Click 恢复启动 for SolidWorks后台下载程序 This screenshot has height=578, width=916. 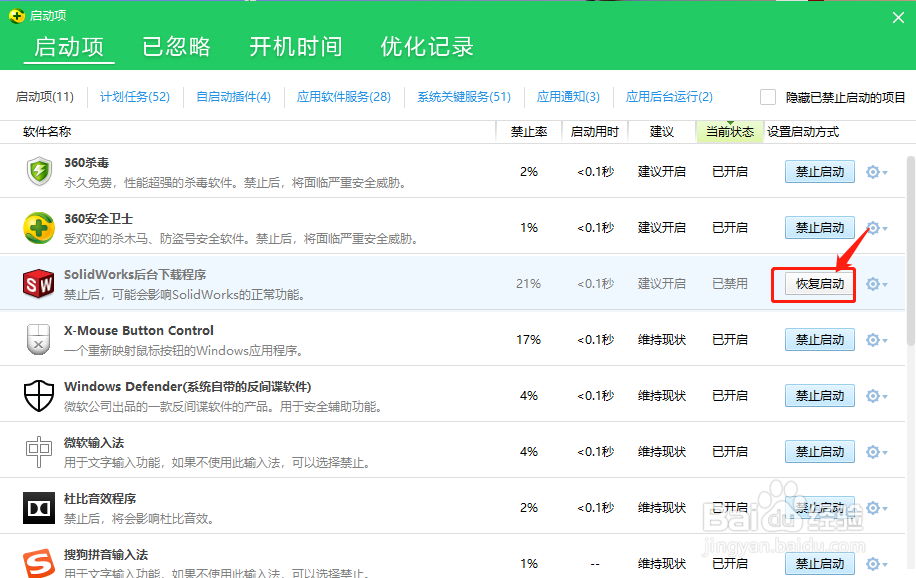tap(819, 284)
